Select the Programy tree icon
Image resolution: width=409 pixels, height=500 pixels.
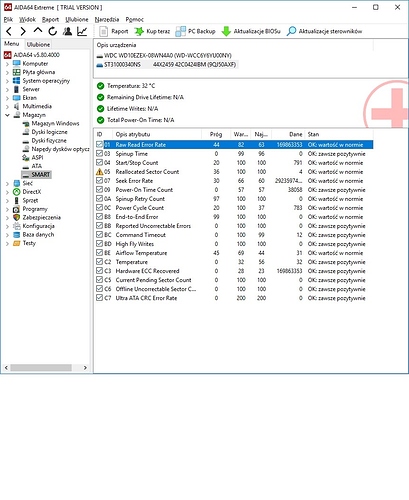click(x=17, y=209)
